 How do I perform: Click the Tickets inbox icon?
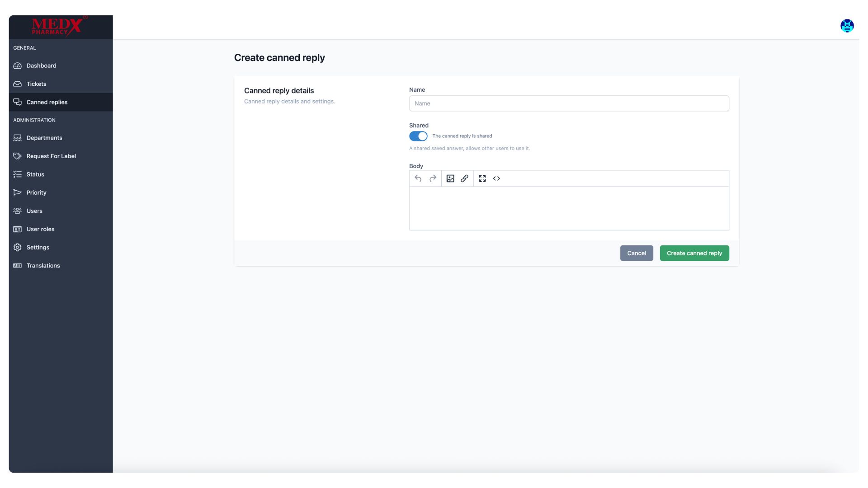pos(17,84)
